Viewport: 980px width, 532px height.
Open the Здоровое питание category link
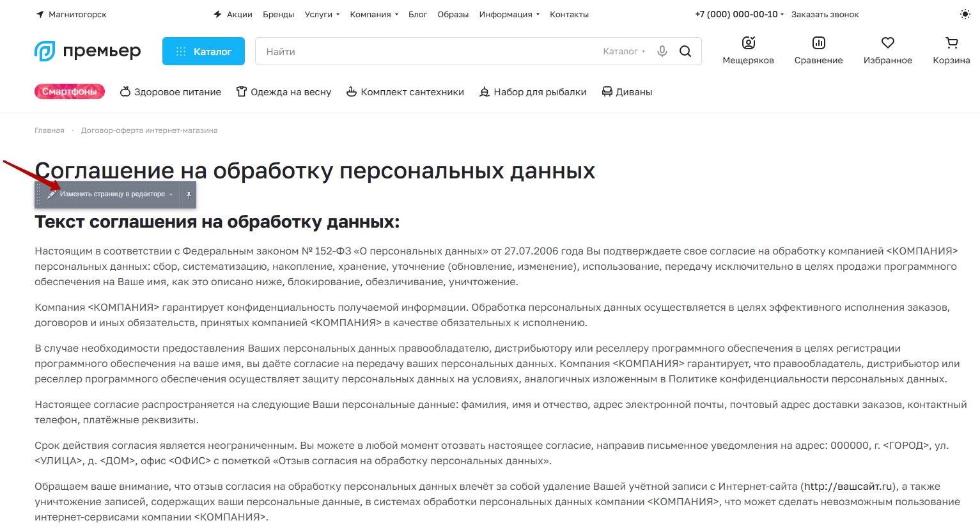(178, 92)
